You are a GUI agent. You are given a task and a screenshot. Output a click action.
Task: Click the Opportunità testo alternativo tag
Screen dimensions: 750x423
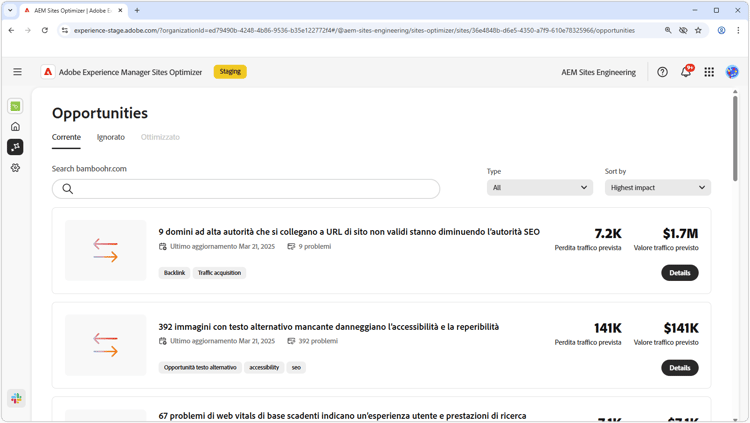[200, 367]
